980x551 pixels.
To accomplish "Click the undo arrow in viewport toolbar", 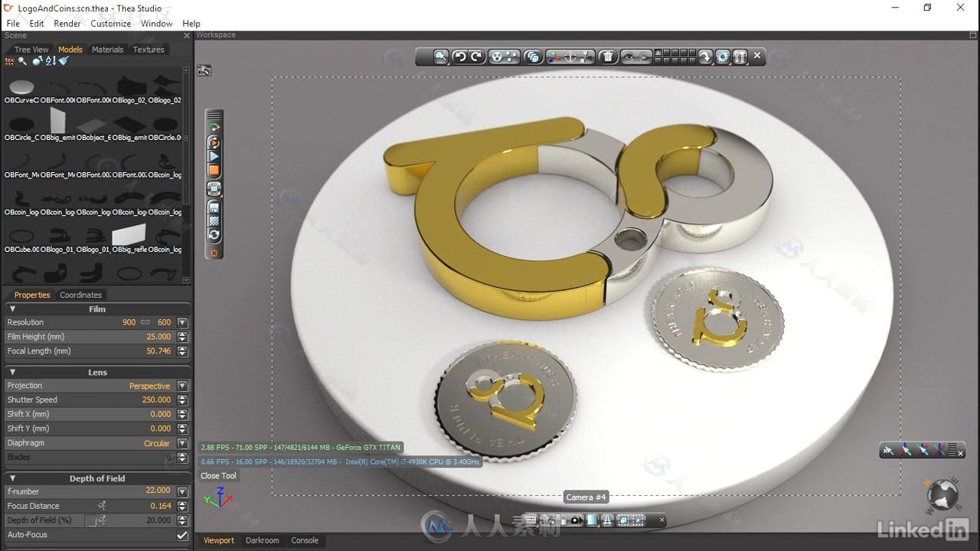I will click(459, 57).
